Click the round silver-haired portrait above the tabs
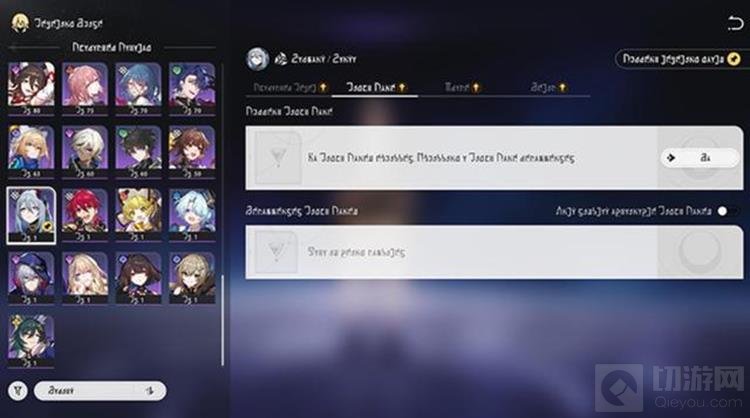The width and height of the screenshot is (750, 418). pos(257,58)
